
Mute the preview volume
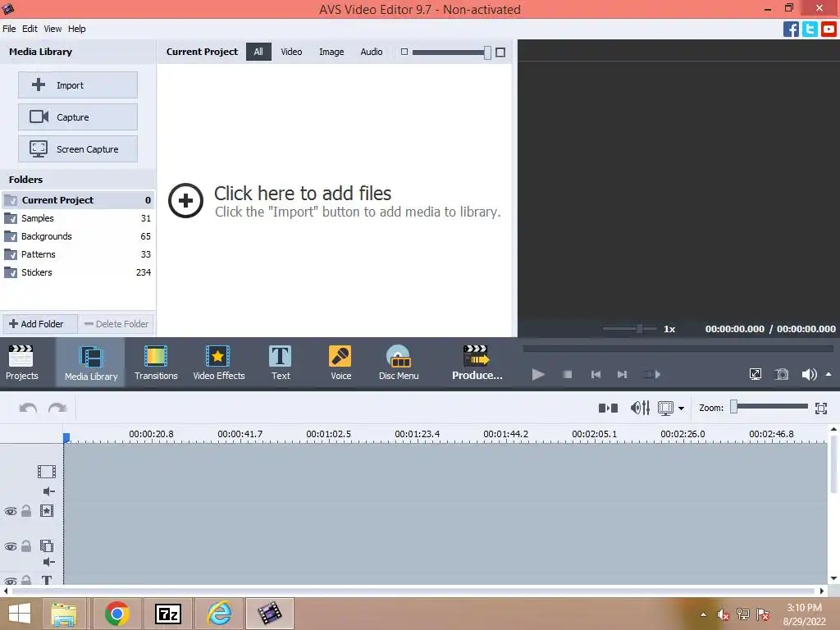point(809,374)
